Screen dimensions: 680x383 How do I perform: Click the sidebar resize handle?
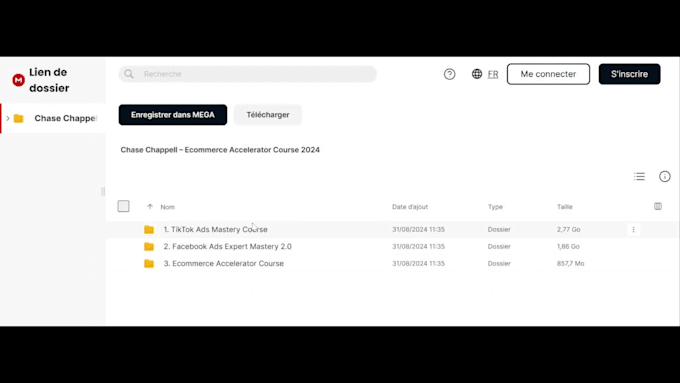pyautogui.click(x=103, y=191)
